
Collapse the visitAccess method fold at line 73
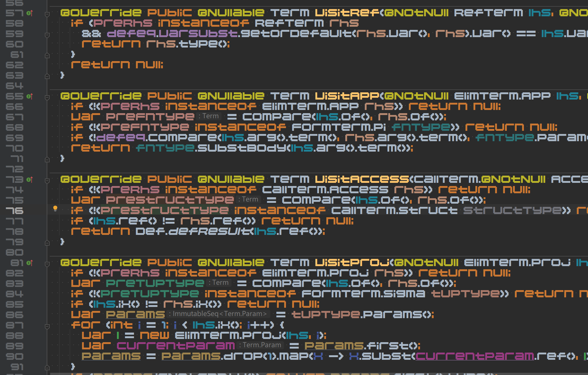click(47, 181)
